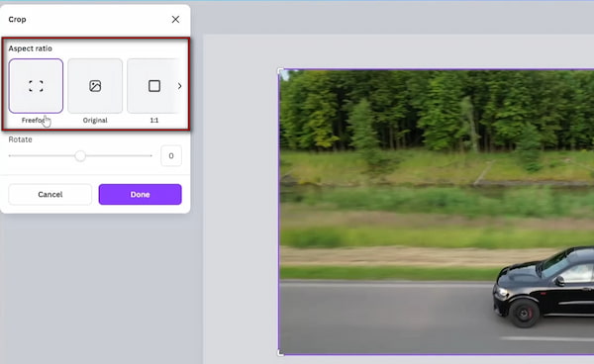Viewport: 594px width, 364px height.
Task: Select the car image on canvas
Action: pos(437,212)
